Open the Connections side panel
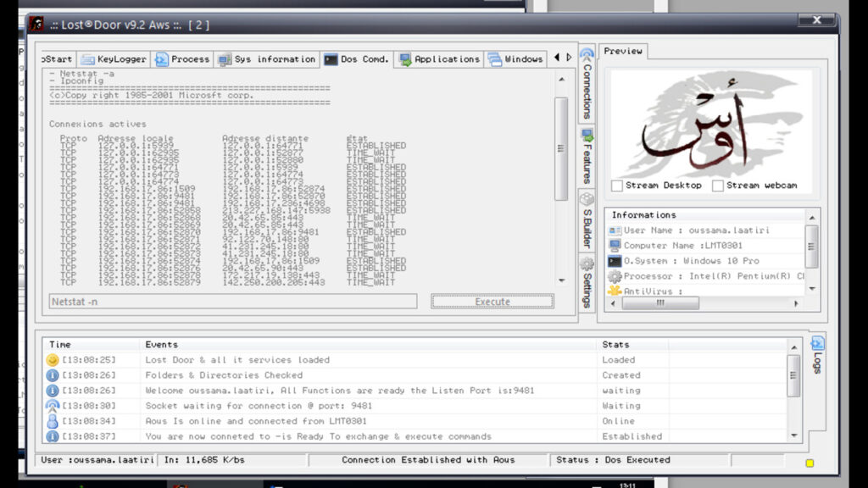The image size is (868, 488). (587, 84)
